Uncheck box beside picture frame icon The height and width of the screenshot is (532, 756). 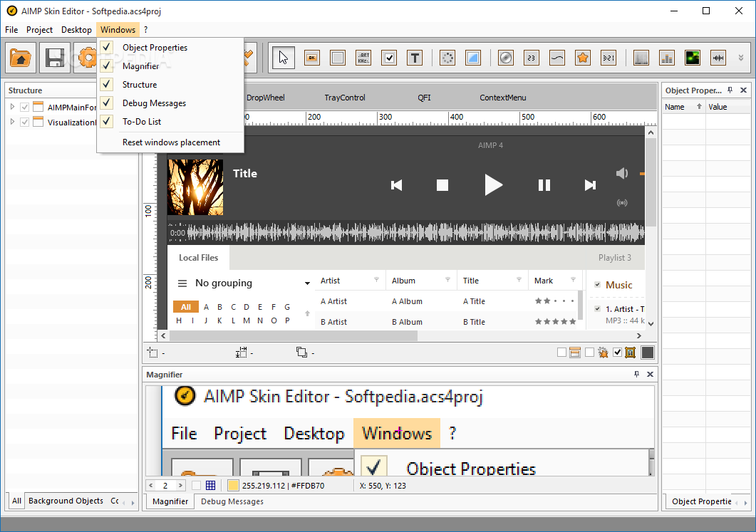(x=617, y=353)
